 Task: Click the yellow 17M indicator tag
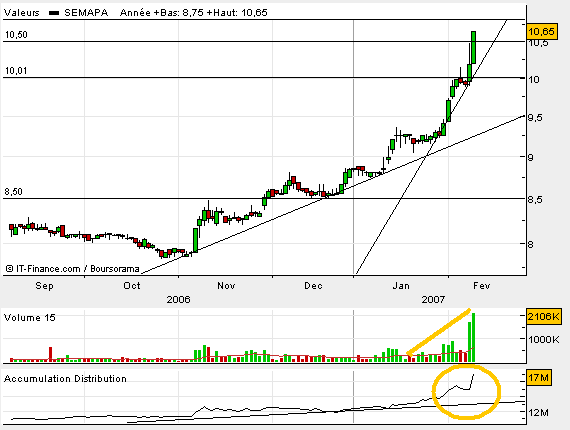[x=539, y=378]
